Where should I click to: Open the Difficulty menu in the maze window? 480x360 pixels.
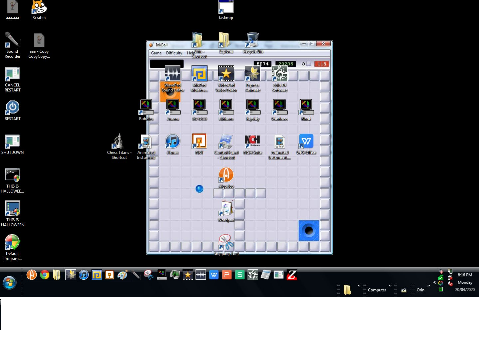(174, 53)
